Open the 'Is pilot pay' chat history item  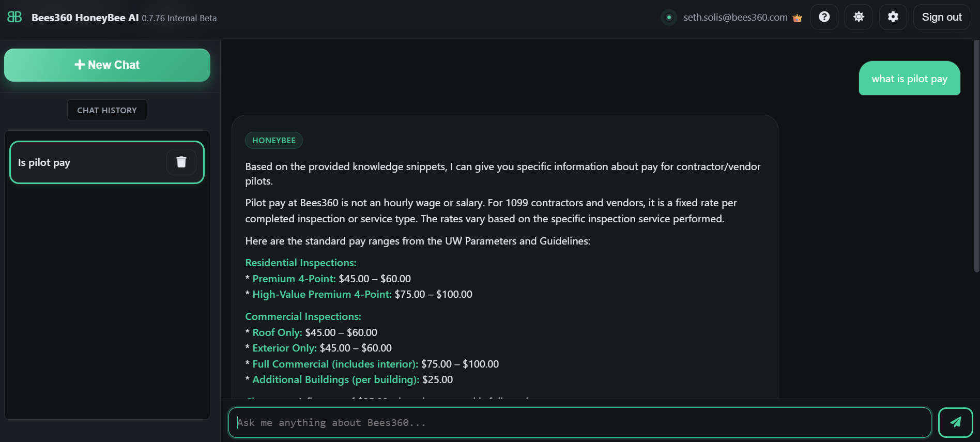point(107,162)
